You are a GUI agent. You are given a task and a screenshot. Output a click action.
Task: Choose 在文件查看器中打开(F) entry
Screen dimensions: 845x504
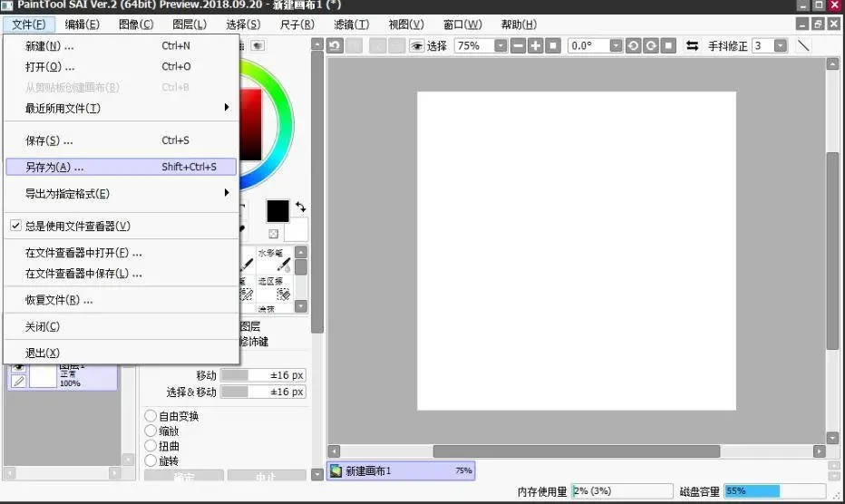[x=121, y=252]
